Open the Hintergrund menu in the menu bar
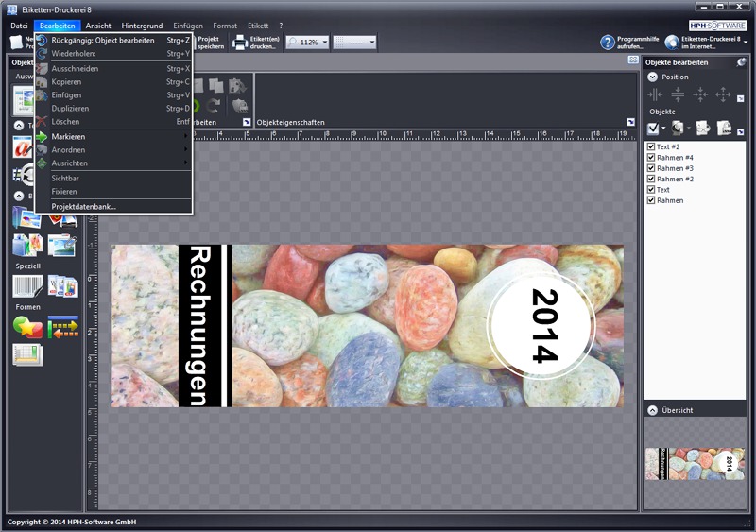This screenshot has height=532, width=756. pyautogui.click(x=142, y=26)
